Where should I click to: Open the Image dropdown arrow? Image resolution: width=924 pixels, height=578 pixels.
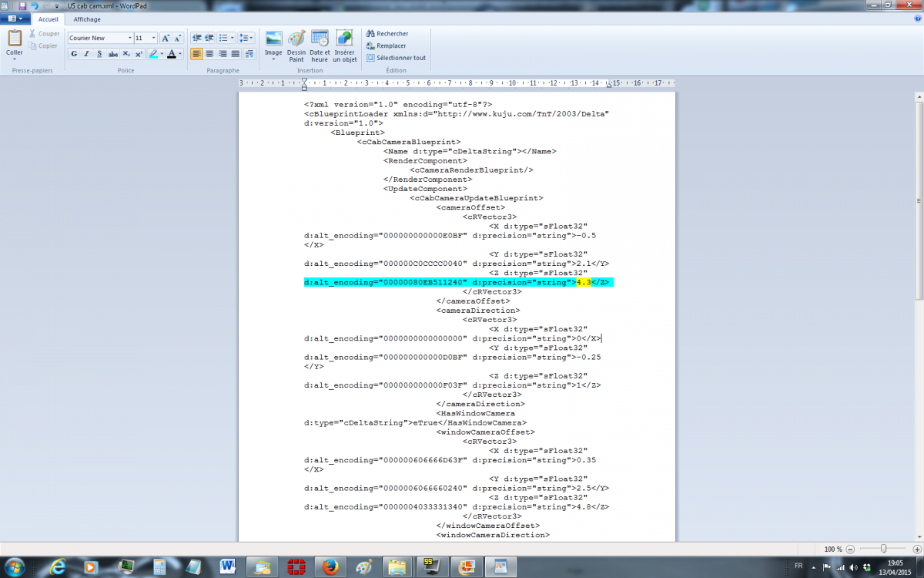273,59
